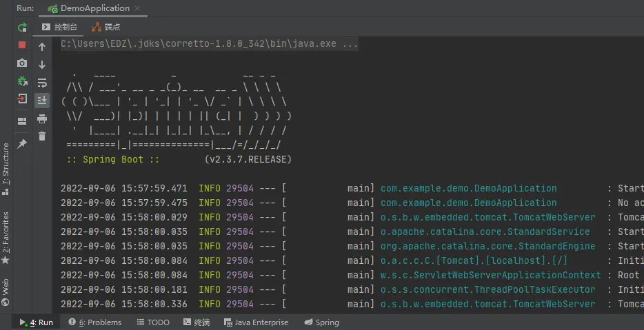Click the up arrow to scroll up the stack trace

click(42, 48)
